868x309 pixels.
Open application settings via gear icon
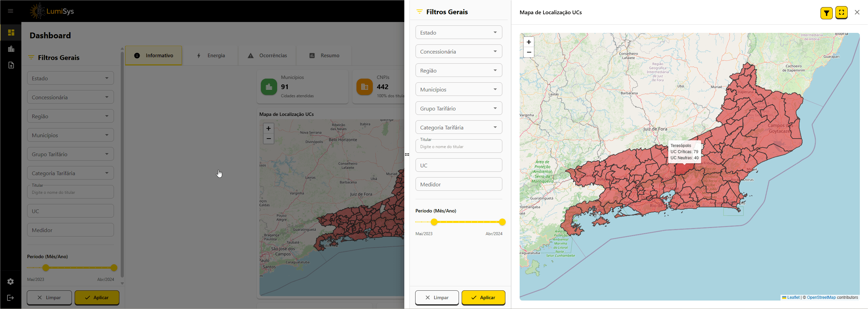pos(11,282)
